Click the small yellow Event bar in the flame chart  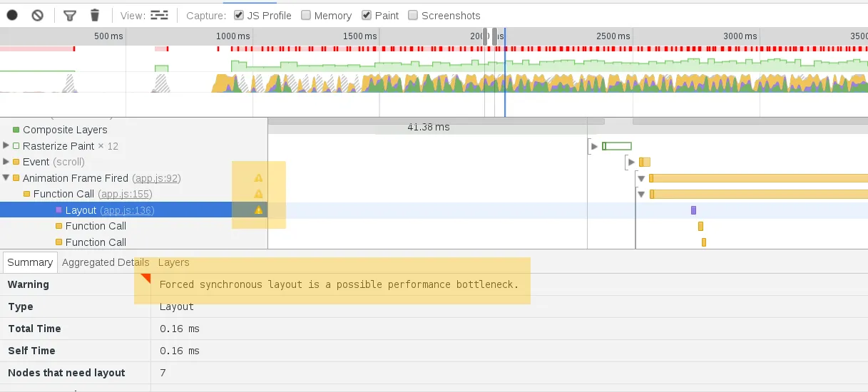[645, 163]
